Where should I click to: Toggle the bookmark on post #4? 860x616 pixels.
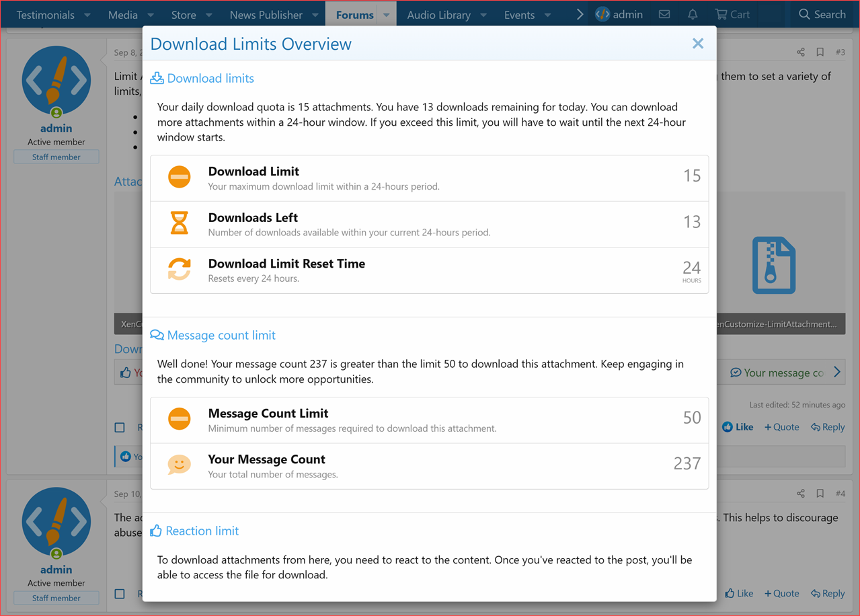point(820,493)
